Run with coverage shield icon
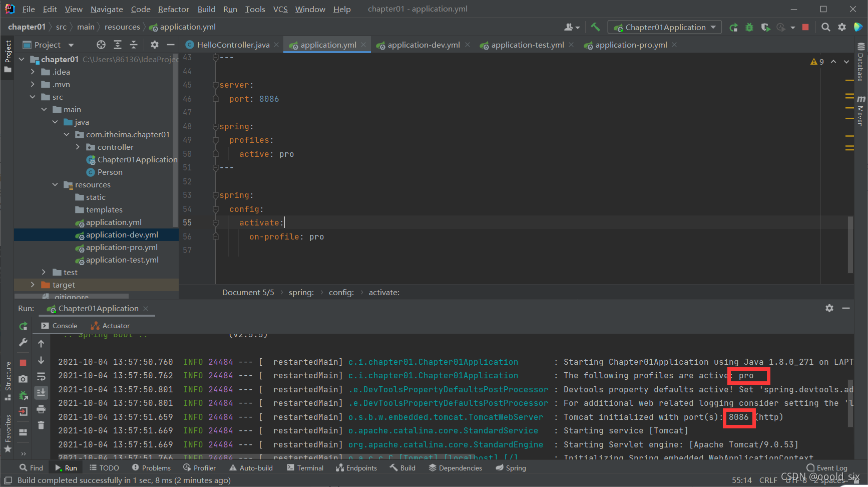868x487 pixels. click(765, 27)
